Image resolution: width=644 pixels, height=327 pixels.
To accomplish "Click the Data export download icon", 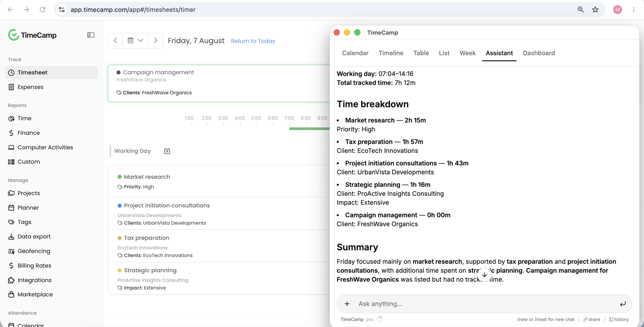I will [11, 237].
